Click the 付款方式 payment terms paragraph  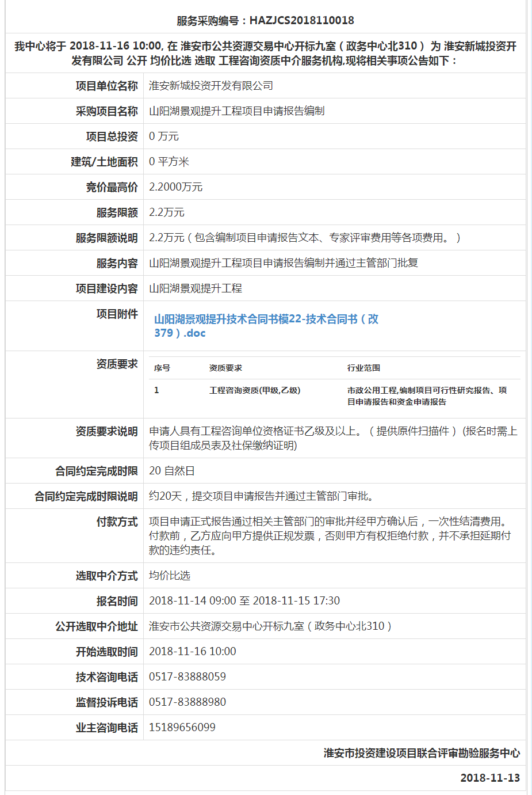pyautogui.click(x=330, y=536)
